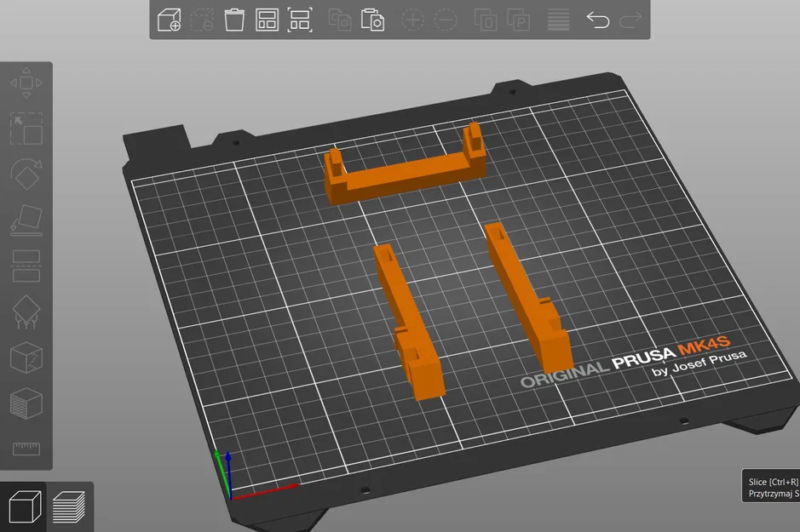Viewport: 800px width, 532px height.
Task: Select the Measure tool
Action: coord(27,449)
